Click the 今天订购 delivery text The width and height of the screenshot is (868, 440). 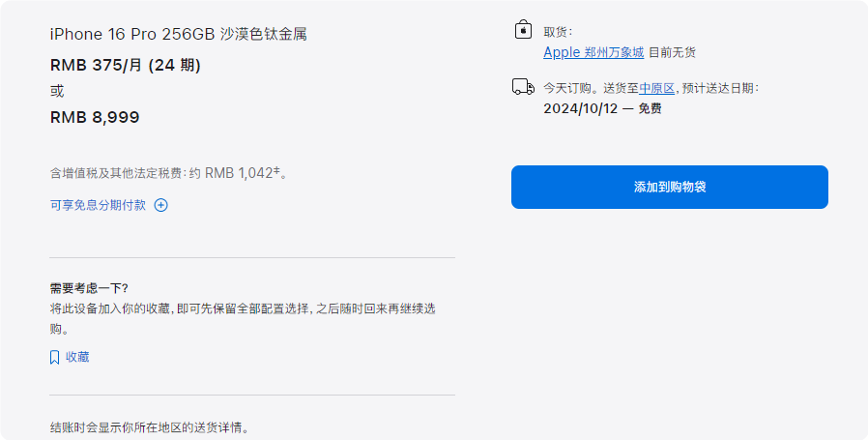tap(566, 88)
